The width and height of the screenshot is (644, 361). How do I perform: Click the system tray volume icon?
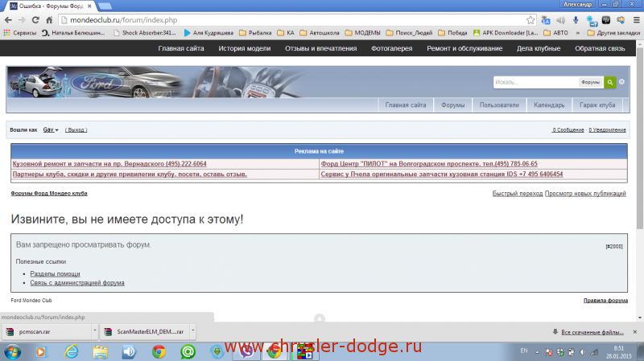[x=583, y=352]
